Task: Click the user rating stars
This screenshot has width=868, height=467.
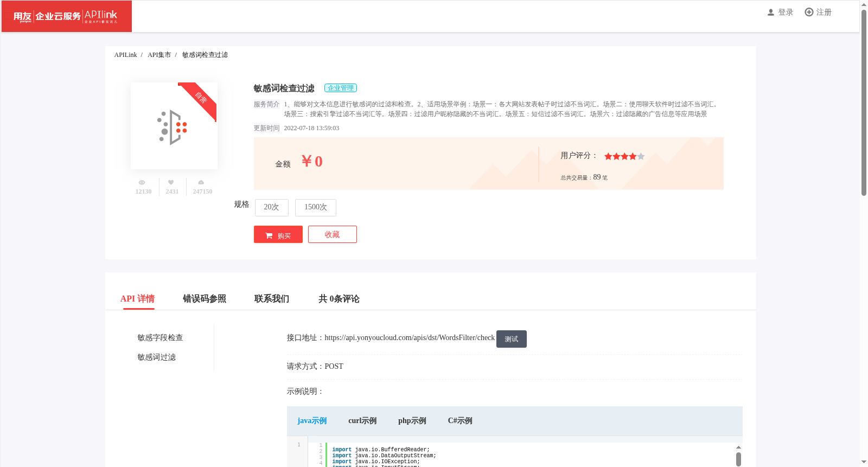Action: click(x=624, y=156)
